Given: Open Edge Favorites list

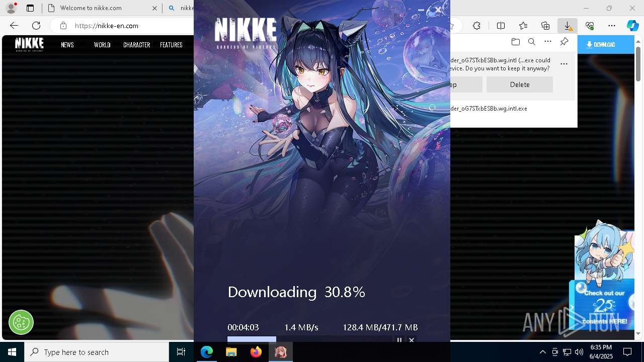Looking at the screenshot, I should tap(523, 26).
